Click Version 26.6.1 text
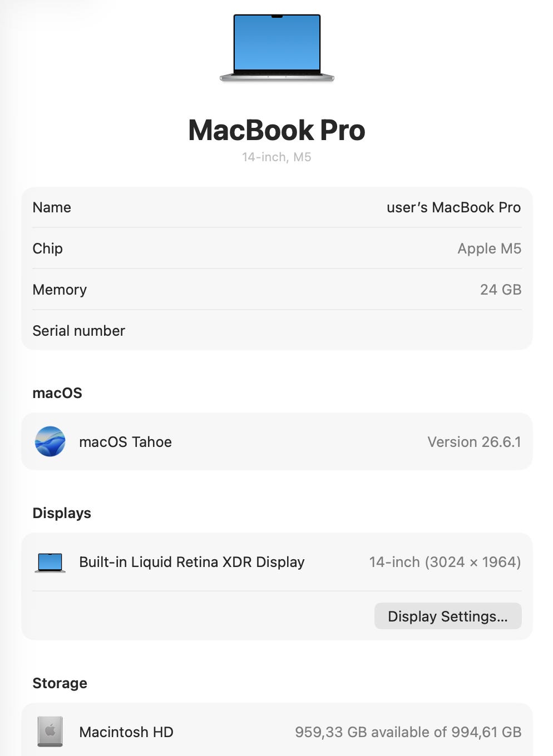 (474, 442)
